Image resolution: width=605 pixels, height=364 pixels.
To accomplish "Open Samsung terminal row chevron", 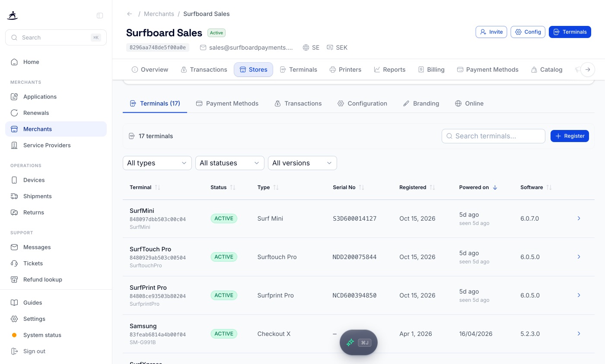I will pos(579,334).
